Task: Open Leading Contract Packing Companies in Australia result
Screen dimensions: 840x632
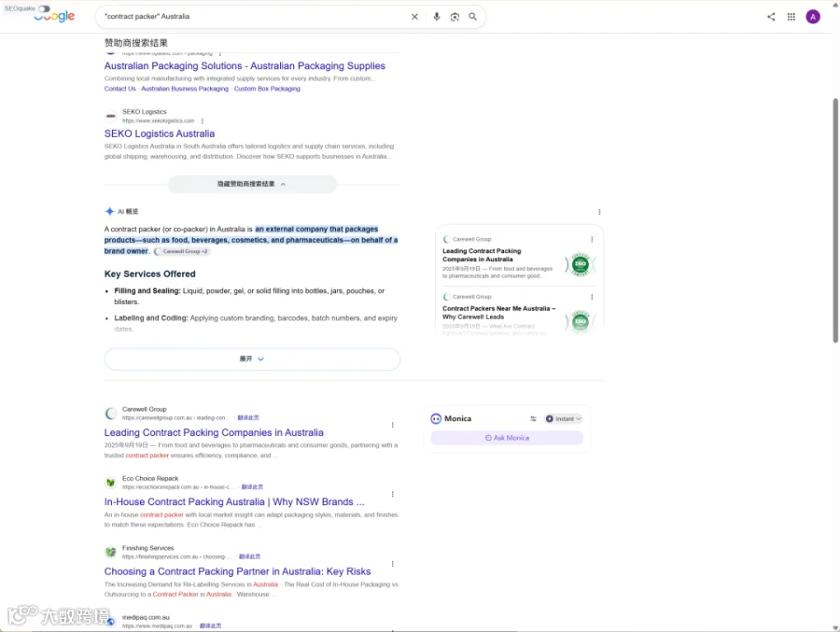Action: coord(214,432)
